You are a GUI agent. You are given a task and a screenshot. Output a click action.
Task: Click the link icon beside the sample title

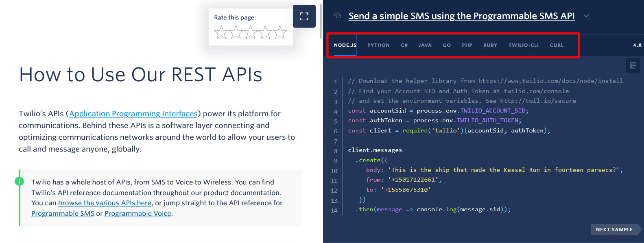click(337, 16)
